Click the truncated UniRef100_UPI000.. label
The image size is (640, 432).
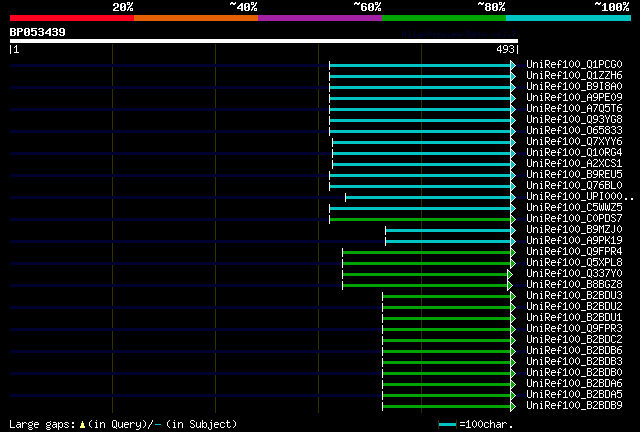pyautogui.click(x=580, y=197)
